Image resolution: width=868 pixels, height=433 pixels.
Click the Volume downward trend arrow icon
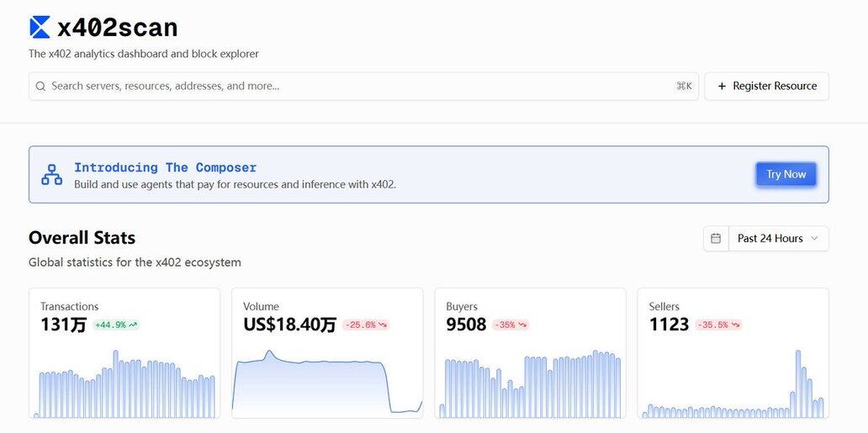pyautogui.click(x=382, y=325)
